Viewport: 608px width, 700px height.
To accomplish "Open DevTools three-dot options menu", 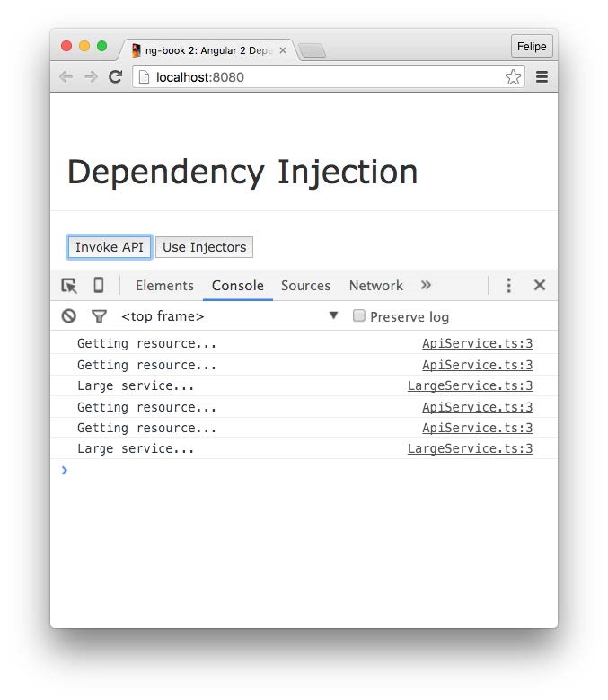I will tap(508, 286).
